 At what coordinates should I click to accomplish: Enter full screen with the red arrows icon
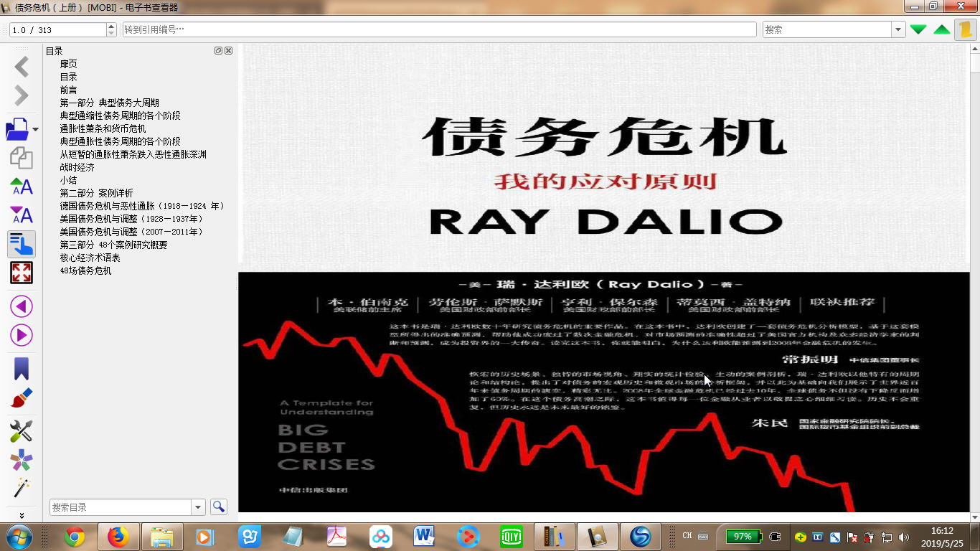pos(22,273)
